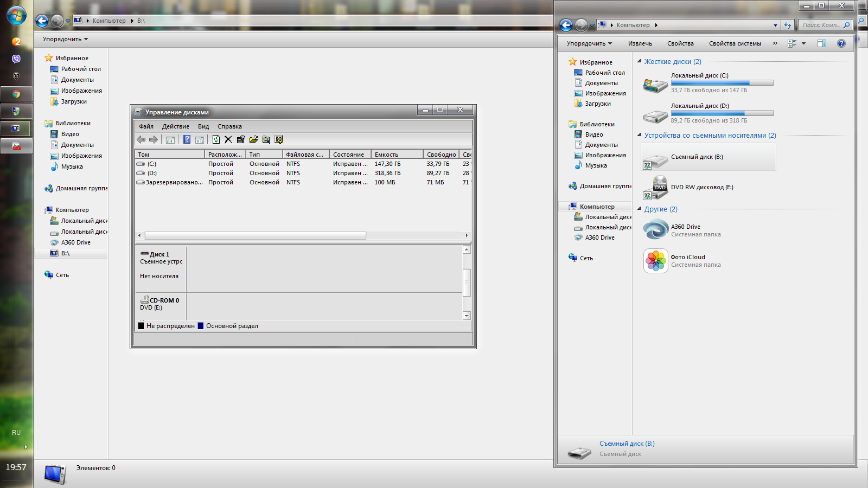Toggle the preview pane in Explorer
The height and width of the screenshot is (488, 868).
point(822,43)
